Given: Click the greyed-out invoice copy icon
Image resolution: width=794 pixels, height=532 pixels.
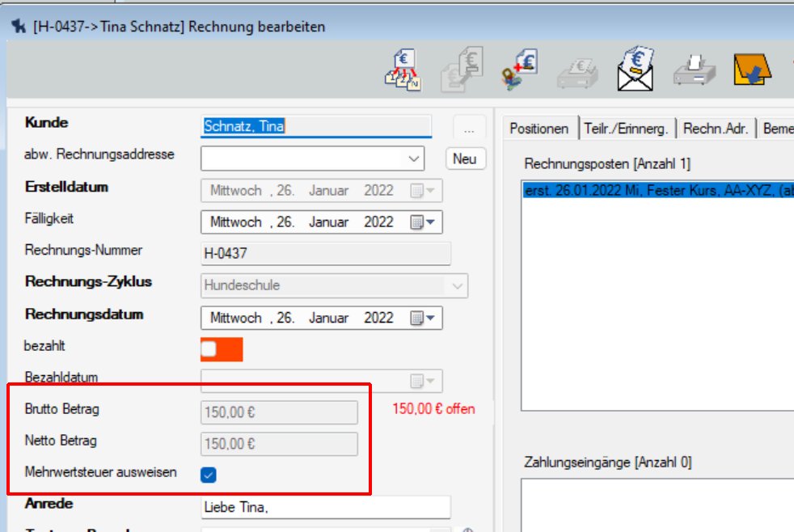Looking at the screenshot, I should click(x=461, y=70).
